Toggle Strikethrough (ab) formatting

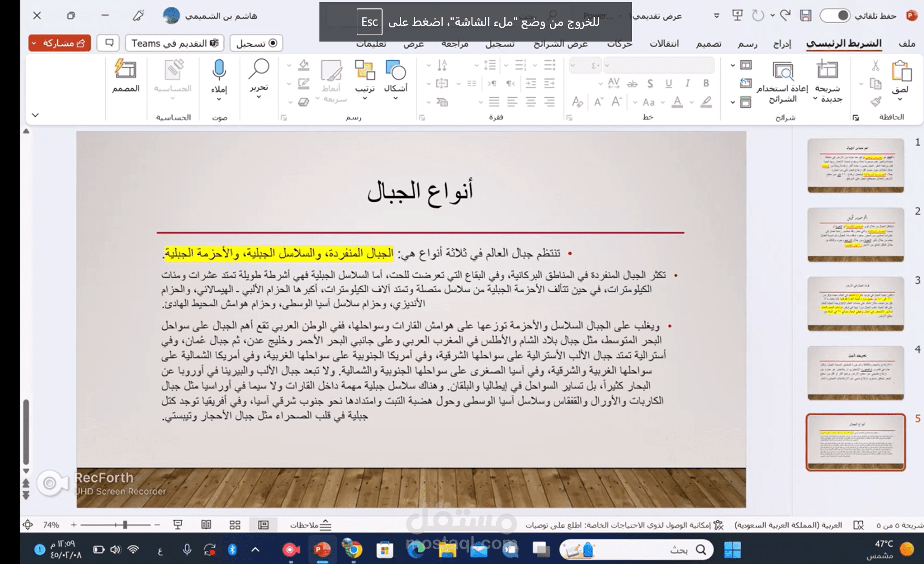tap(632, 83)
